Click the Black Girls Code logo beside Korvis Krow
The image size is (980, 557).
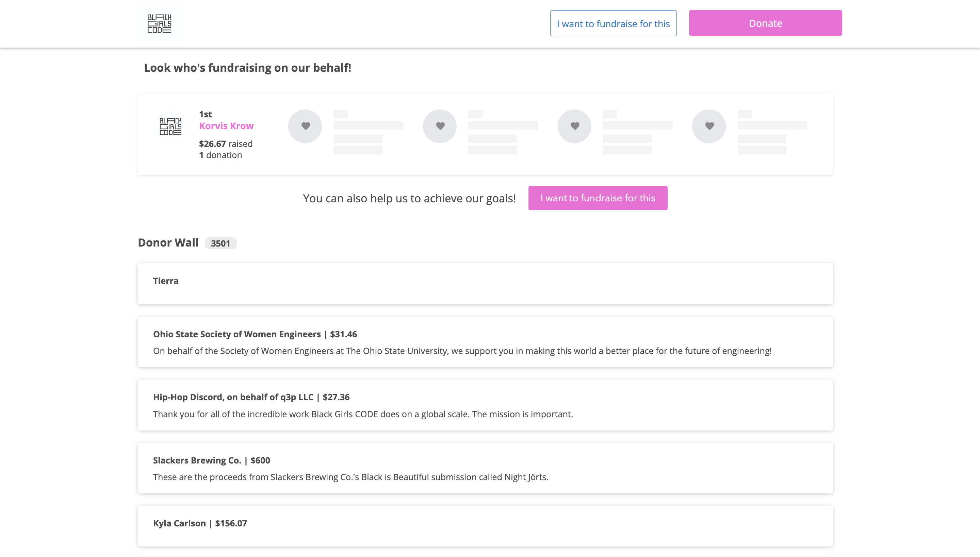click(170, 126)
